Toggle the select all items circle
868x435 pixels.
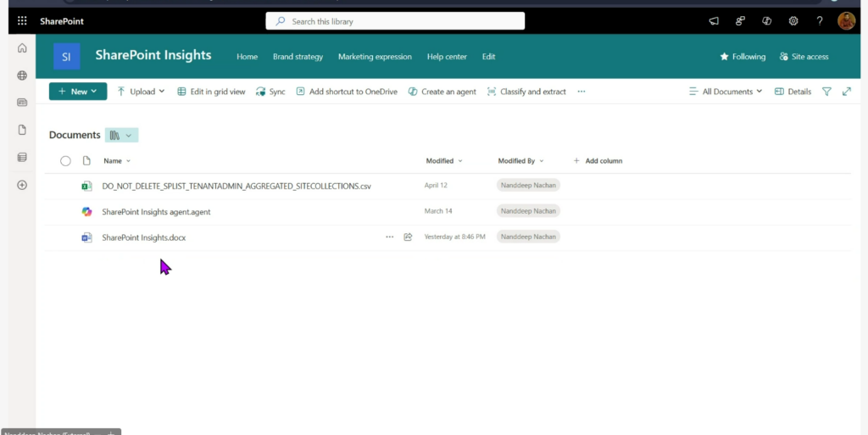(x=65, y=161)
